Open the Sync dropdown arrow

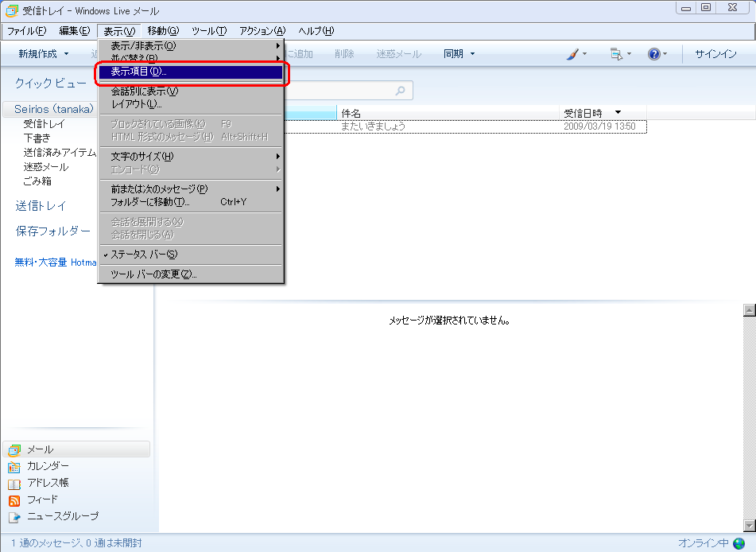click(472, 54)
